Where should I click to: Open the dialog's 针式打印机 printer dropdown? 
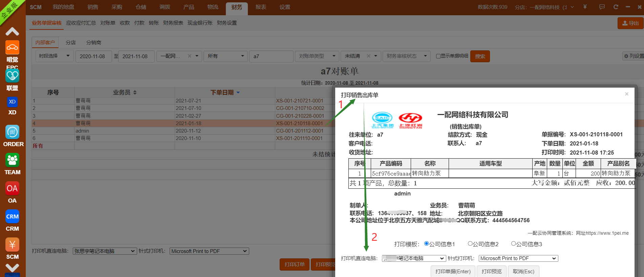click(x=518, y=258)
